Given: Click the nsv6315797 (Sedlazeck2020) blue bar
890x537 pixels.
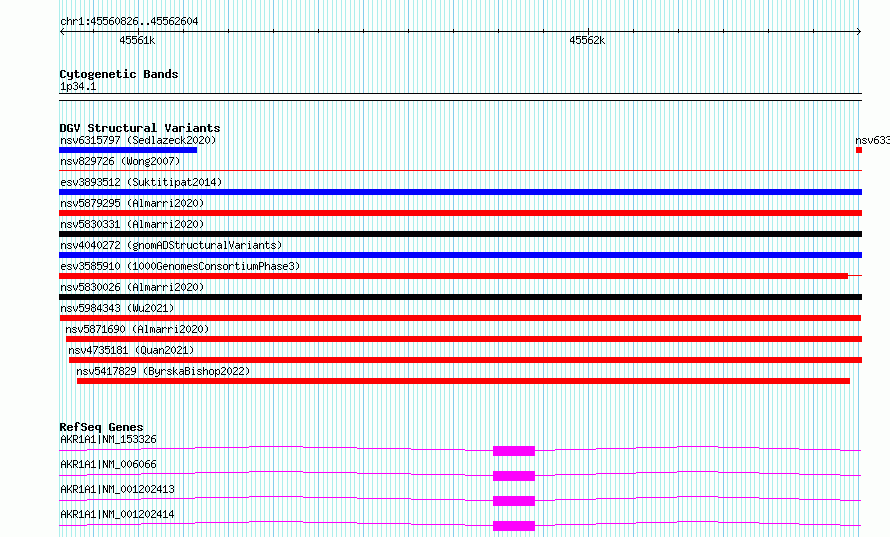Looking at the screenshot, I should point(128,150).
